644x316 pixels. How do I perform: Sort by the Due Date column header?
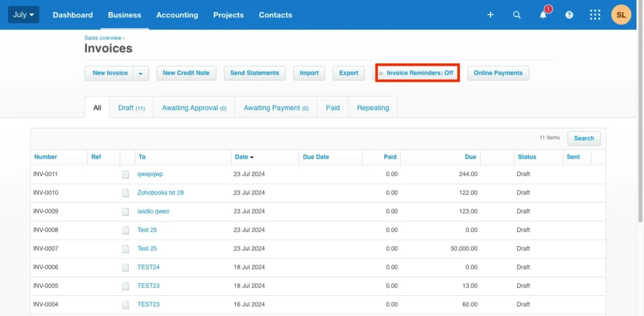tap(316, 157)
